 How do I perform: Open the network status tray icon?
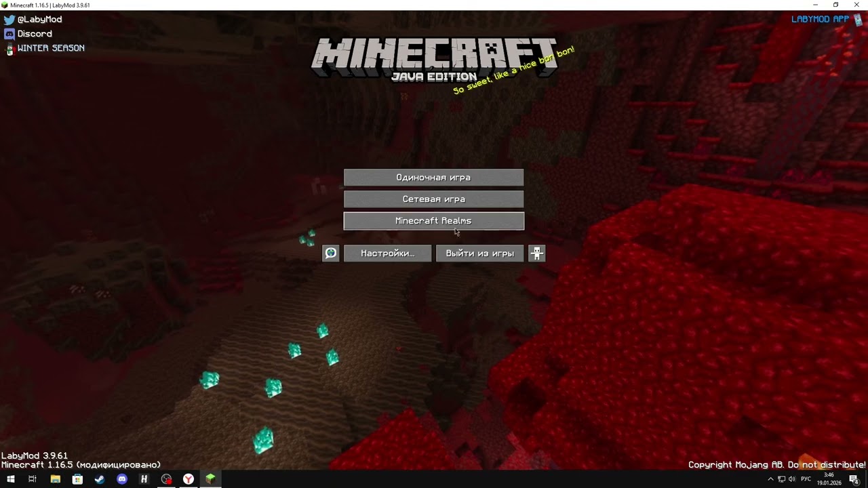pyautogui.click(x=781, y=479)
